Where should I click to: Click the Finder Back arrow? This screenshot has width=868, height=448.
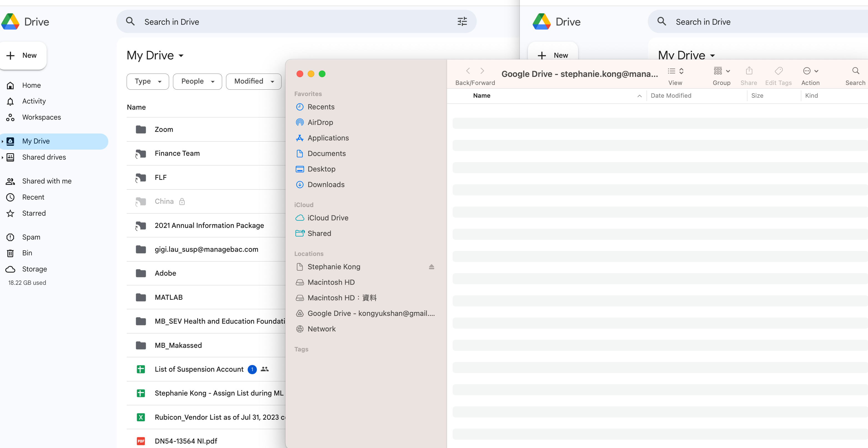tap(468, 71)
